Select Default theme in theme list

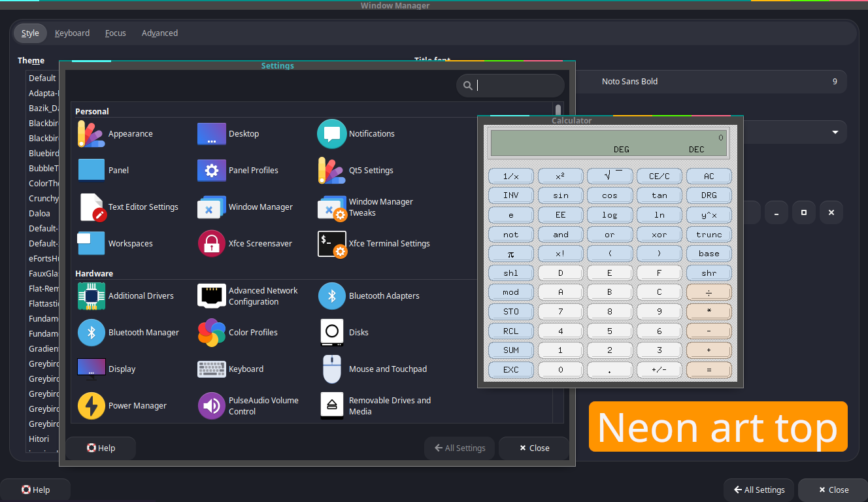42,78
